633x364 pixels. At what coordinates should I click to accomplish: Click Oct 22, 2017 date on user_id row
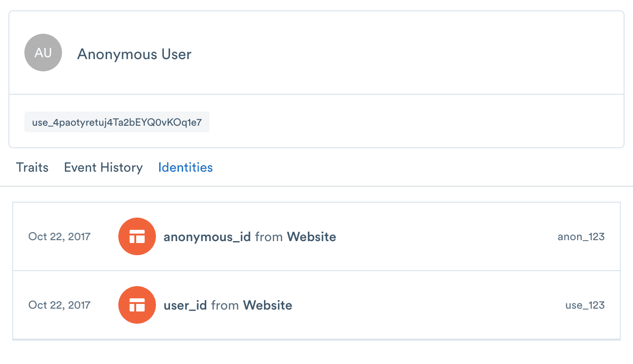pos(59,305)
